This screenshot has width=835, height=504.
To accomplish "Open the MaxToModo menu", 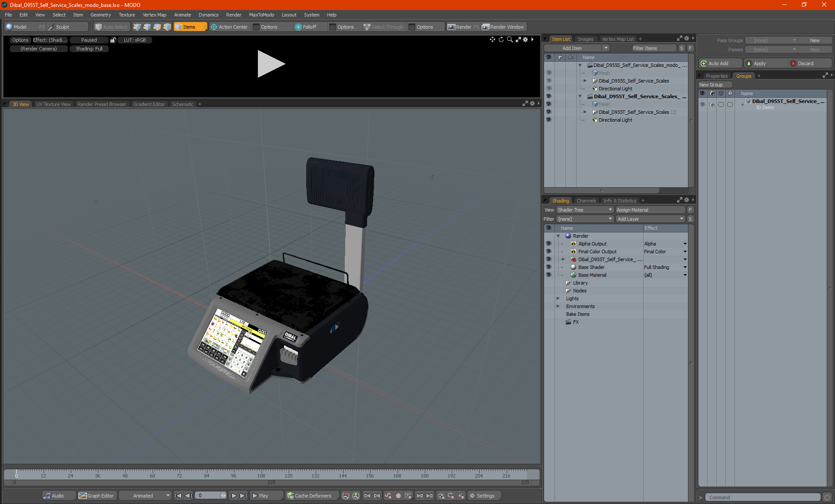I will click(x=261, y=15).
